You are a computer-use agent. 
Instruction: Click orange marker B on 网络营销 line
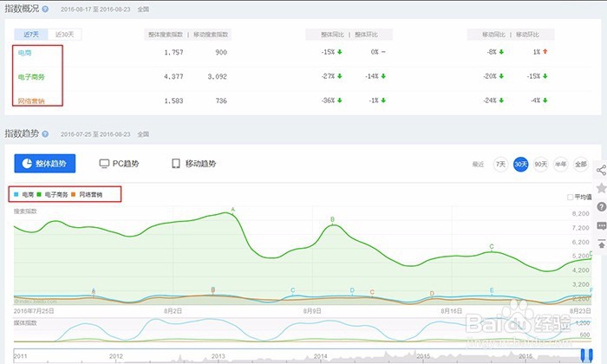[213, 289]
